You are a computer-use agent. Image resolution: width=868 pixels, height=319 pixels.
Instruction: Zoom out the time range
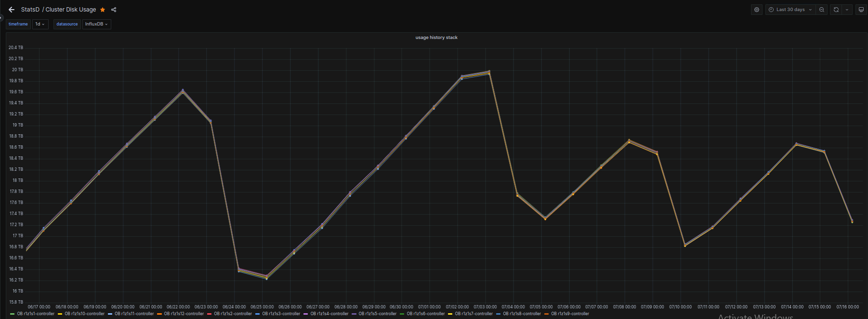(822, 10)
